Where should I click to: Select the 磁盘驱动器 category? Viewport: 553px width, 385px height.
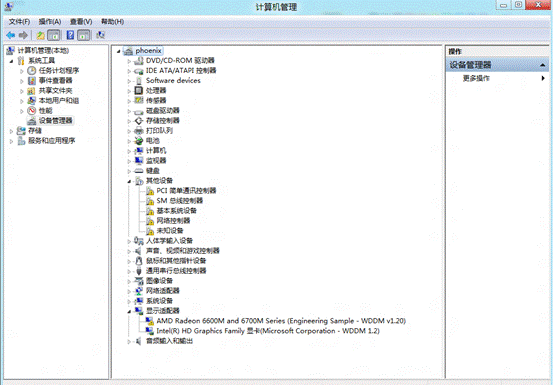pyautogui.click(x=163, y=111)
